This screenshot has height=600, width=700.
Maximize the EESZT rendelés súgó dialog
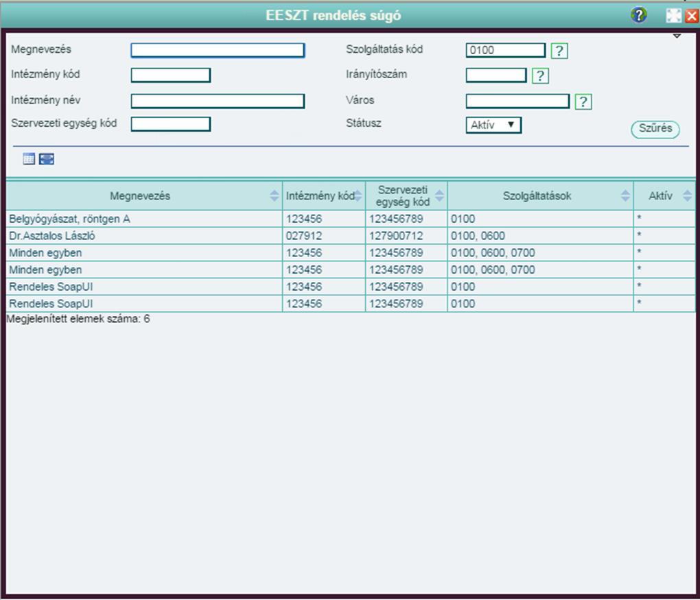(x=674, y=16)
